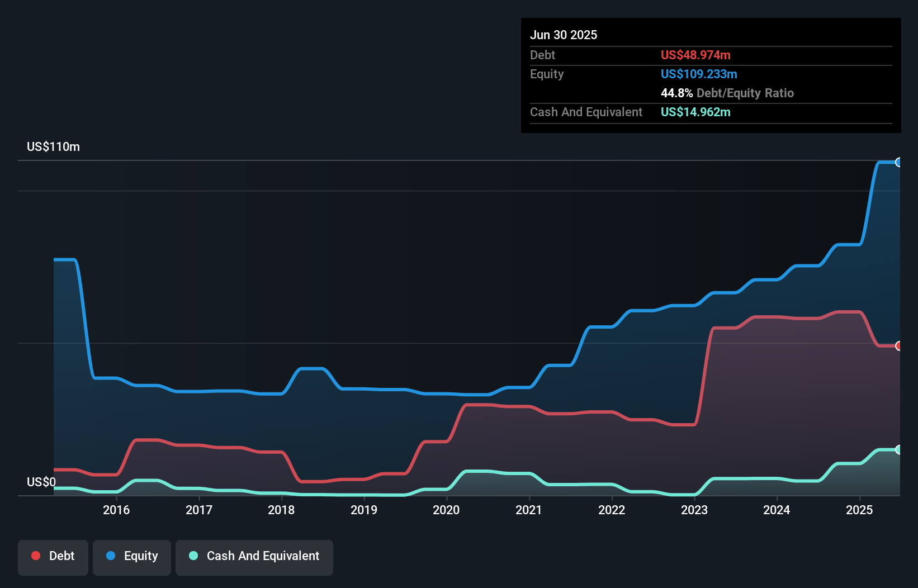Click the 2023 x-axis year label
Screen dimensions: 918x588
click(694, 510)
